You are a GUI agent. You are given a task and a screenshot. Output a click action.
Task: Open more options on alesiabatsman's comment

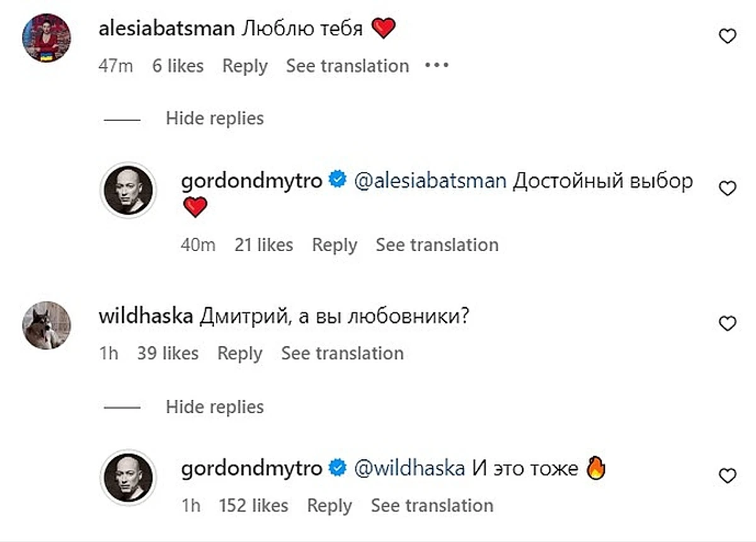[x=437, y=65]
